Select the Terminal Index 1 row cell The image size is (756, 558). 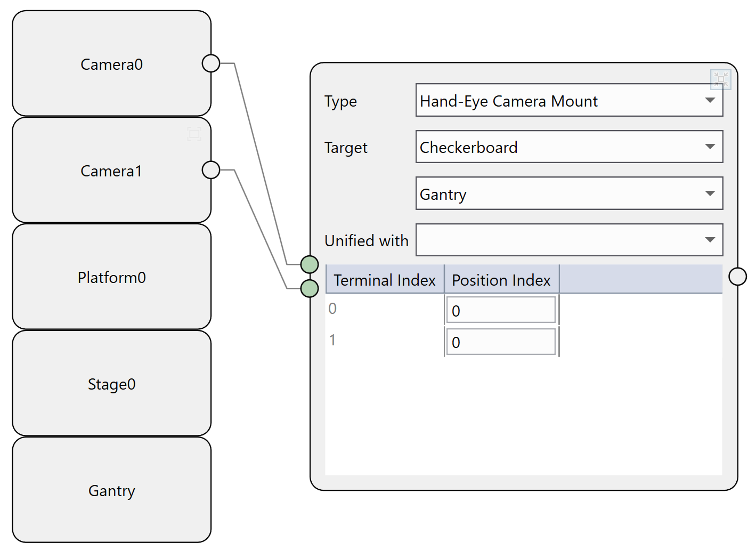[x=384, y=341]
